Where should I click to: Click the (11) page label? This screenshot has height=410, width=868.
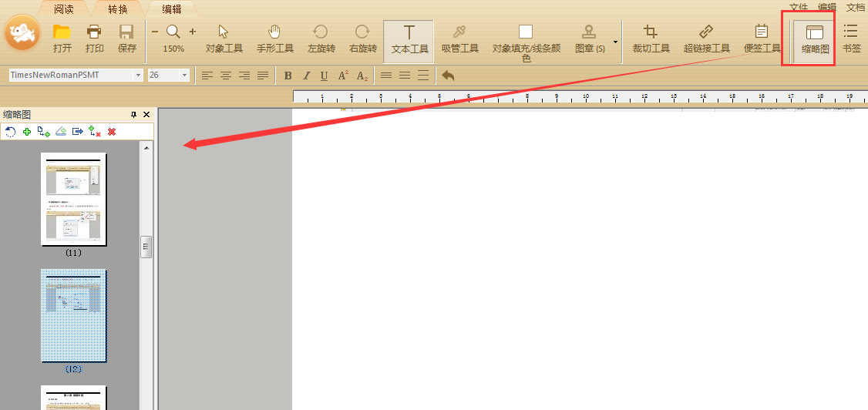tap(73, 253)
